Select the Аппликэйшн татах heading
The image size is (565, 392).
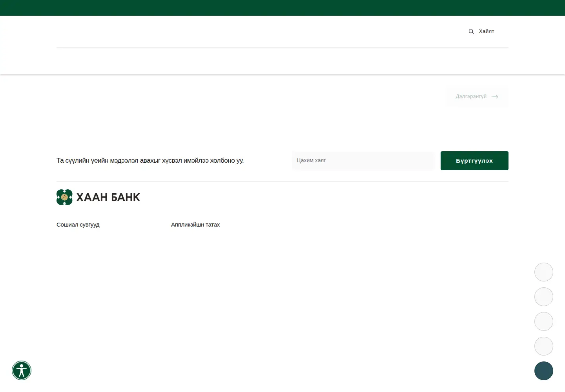195,225
